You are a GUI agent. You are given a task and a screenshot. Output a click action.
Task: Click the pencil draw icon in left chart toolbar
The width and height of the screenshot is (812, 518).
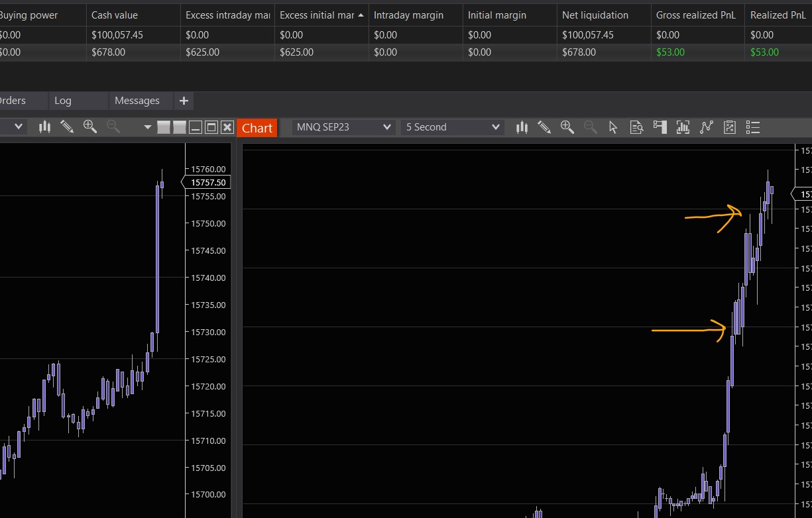tap(67, 127)
